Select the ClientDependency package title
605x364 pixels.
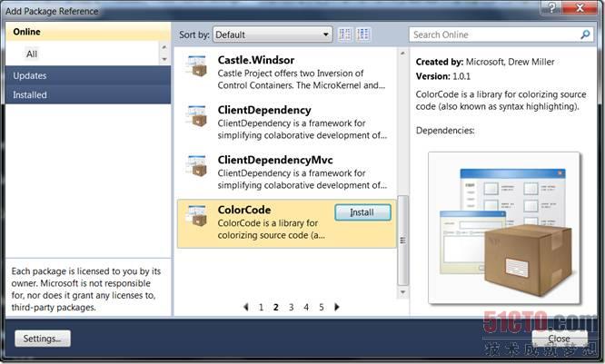[x=264, y=110]
